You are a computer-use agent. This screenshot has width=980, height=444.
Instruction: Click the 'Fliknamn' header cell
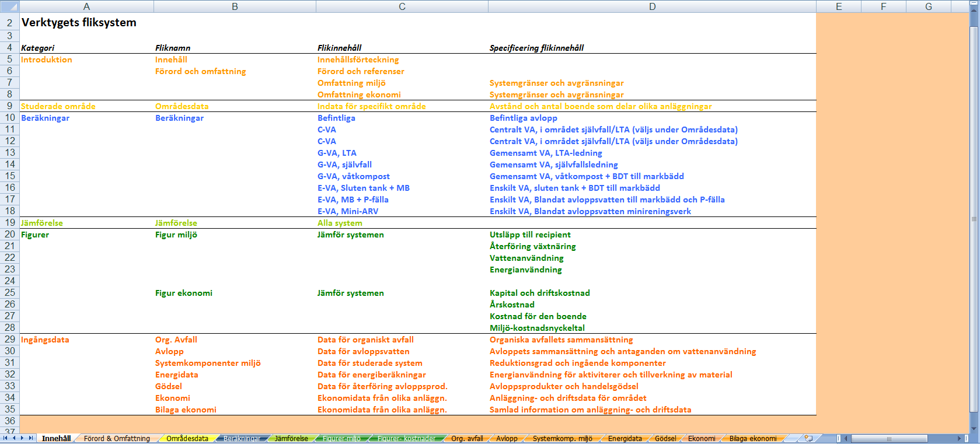pos(173,48)
